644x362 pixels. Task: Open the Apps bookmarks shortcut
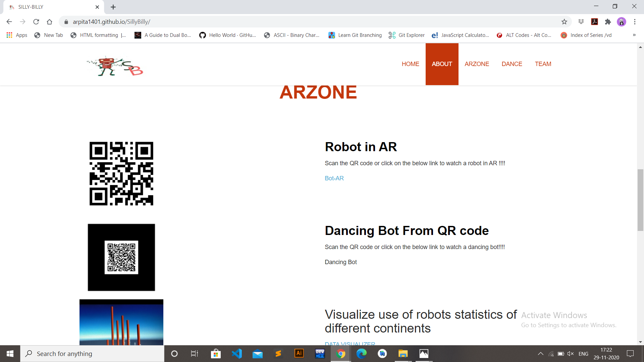click(17, 35)
